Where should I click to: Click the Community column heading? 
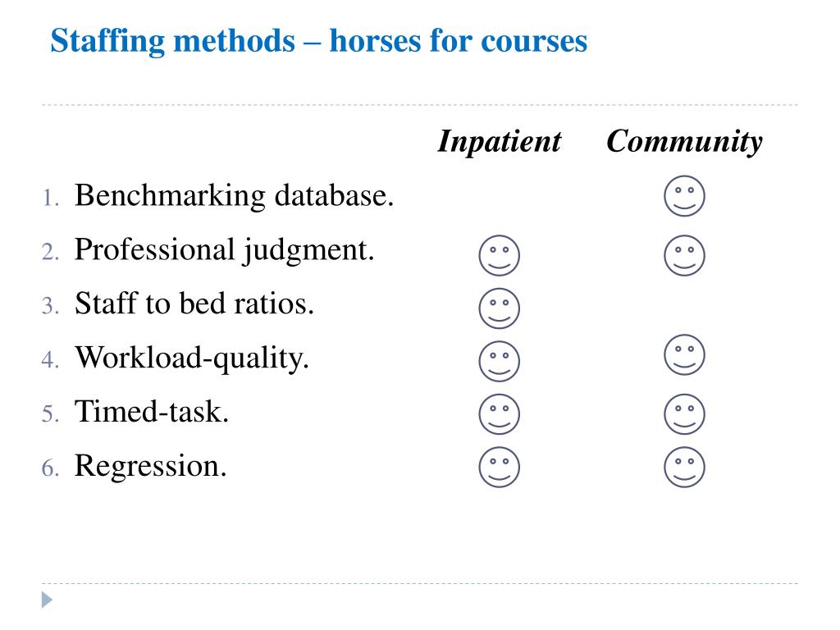pos(684,143)
